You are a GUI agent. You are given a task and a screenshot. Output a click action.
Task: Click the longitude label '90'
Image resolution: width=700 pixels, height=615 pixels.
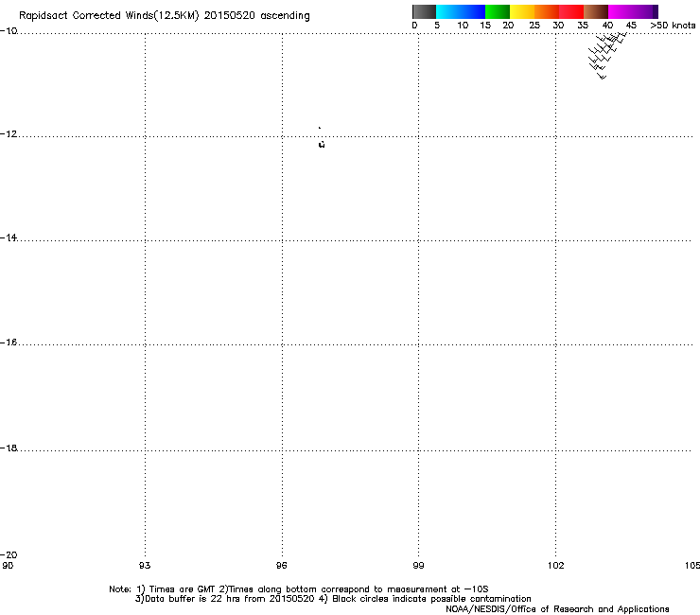[x=8, y=566]
